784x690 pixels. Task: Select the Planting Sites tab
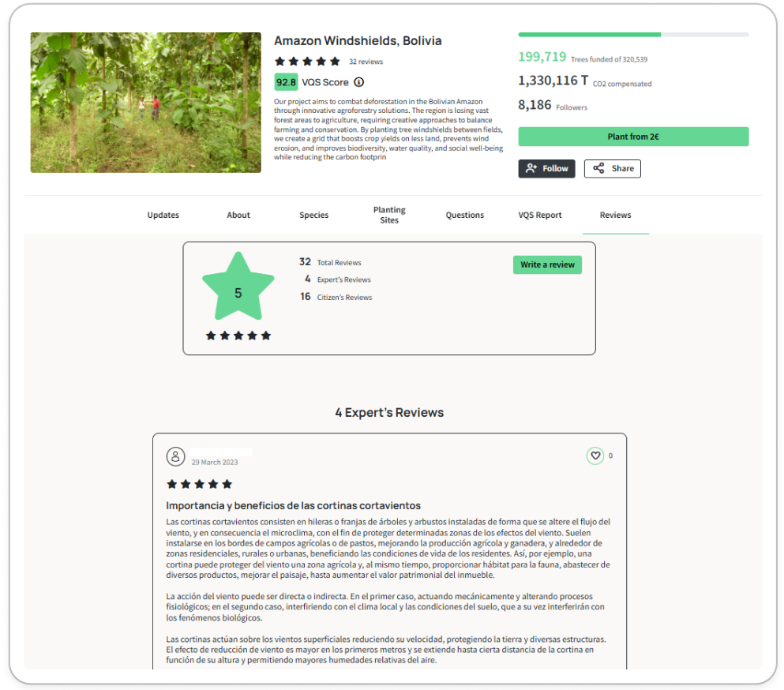389,215
